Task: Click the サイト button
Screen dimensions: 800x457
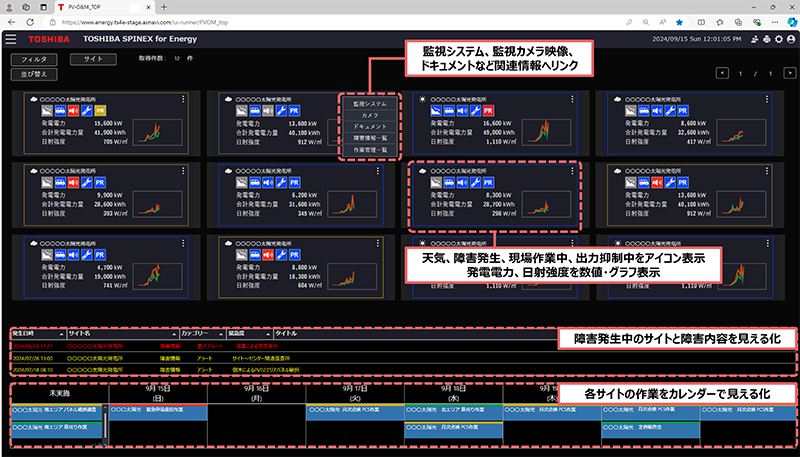Action: (92, 59)
